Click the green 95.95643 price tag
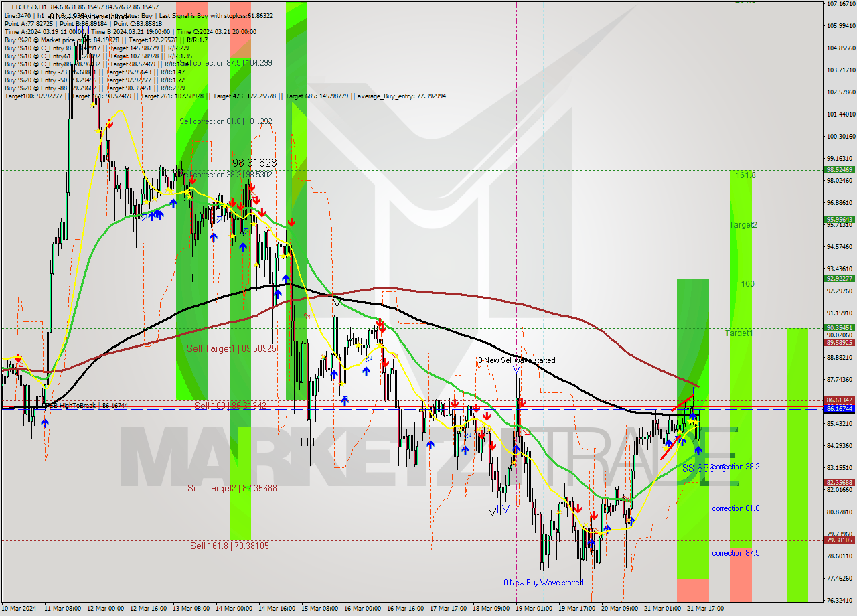This screenshot has height=616, width=857. [840, 219]
